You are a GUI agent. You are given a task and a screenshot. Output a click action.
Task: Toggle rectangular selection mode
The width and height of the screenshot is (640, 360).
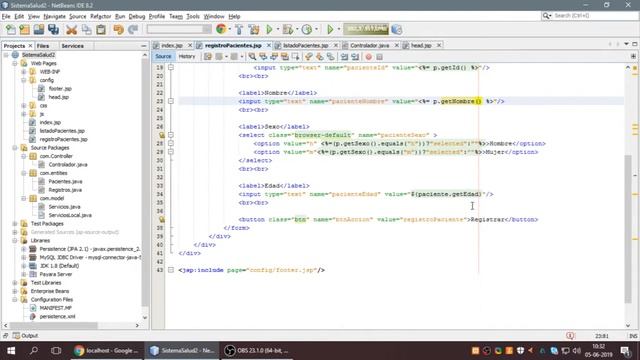[x=296, y=57]
